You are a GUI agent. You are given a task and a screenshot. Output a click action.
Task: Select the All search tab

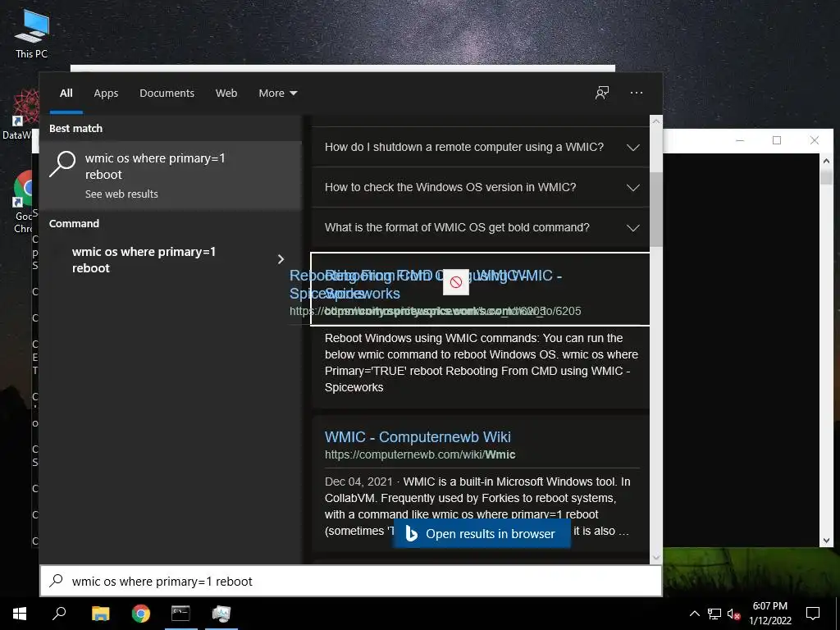(66, 94)
